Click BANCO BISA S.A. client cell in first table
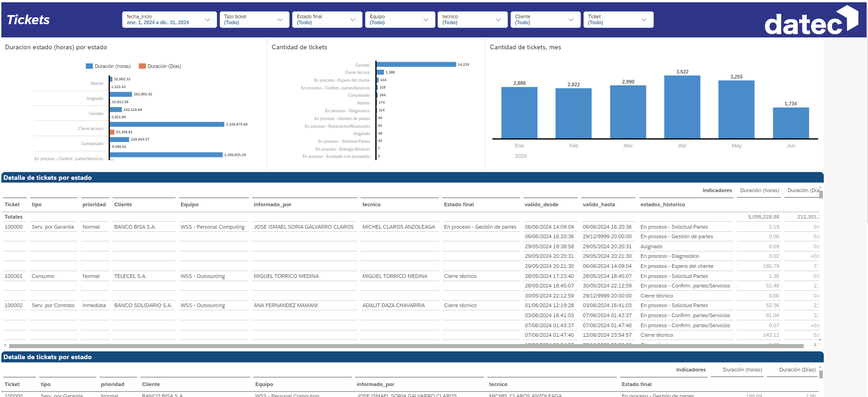 click(135, 227)
